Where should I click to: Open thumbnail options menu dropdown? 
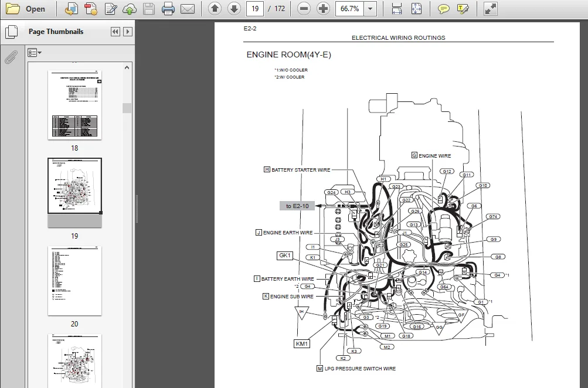(35, 53)
